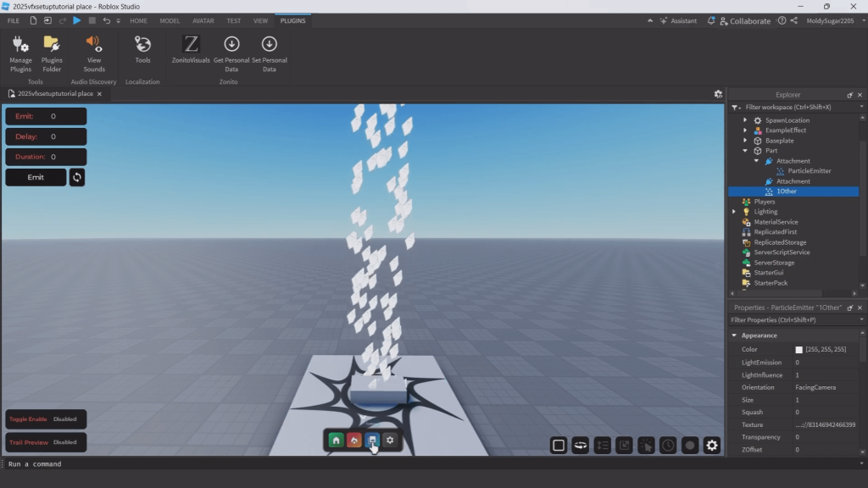Open the Plugins Folder
Image resolution: width=868 pixels, height=488 pixels.
[52, 53]
